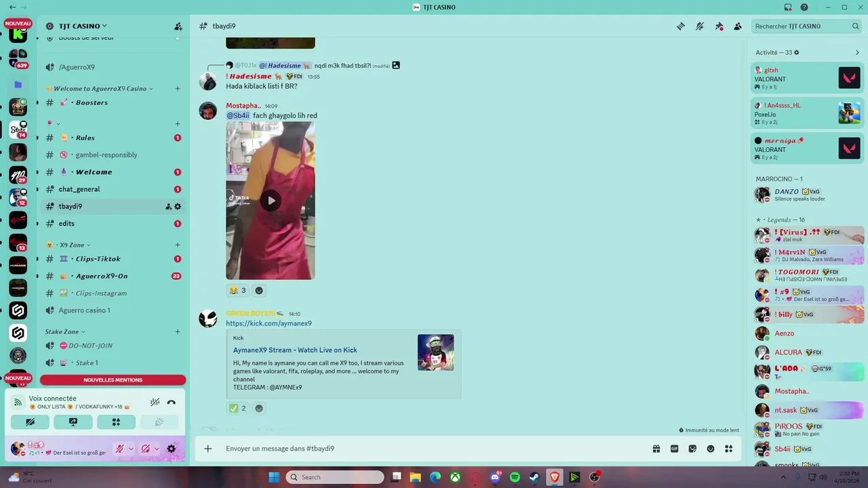Viewport: 868px width, 488px height.
Task: Turn on camera in voice panel
Action: 30,422
